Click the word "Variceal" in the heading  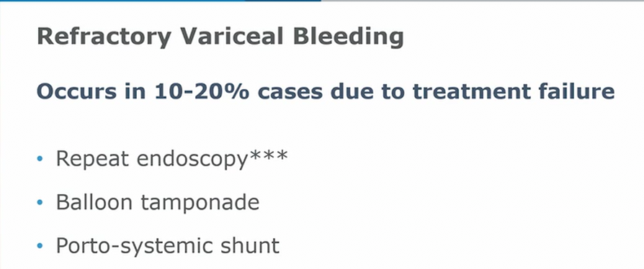coord(232,36)
